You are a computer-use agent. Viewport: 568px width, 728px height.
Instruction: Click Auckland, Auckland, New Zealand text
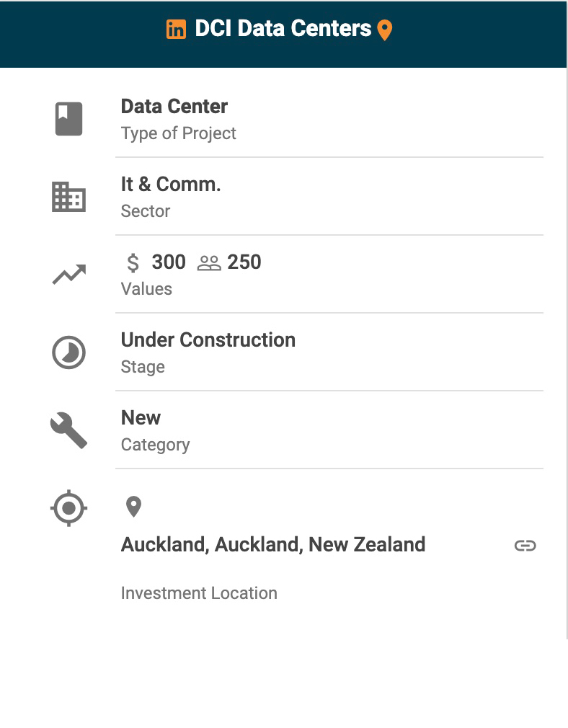(x=273, y=544)
